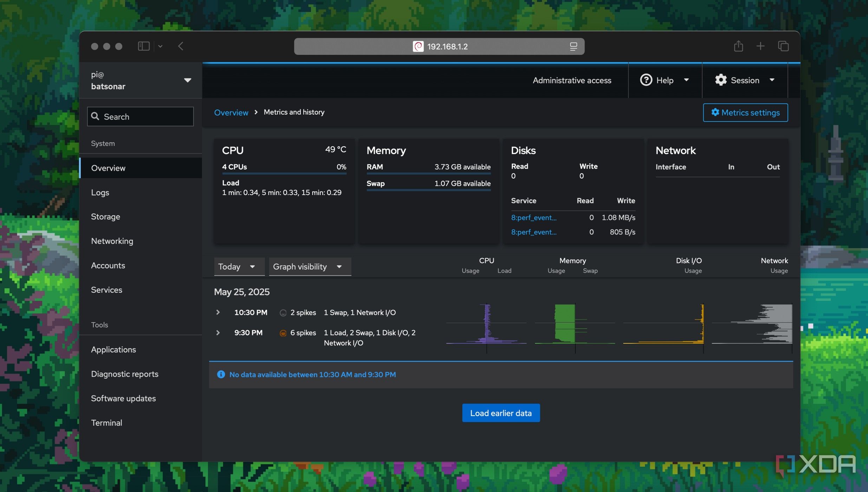Open the reader view icon in address bar
The height and width of the screenshot is (492, 868).
click(573, 46)
